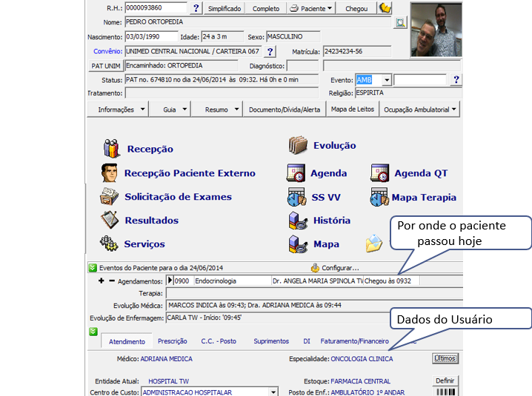This screenshot has width=532, height=396.
Task: Open the Resultados clipboard icon
Action: click(x=110, y=220)
